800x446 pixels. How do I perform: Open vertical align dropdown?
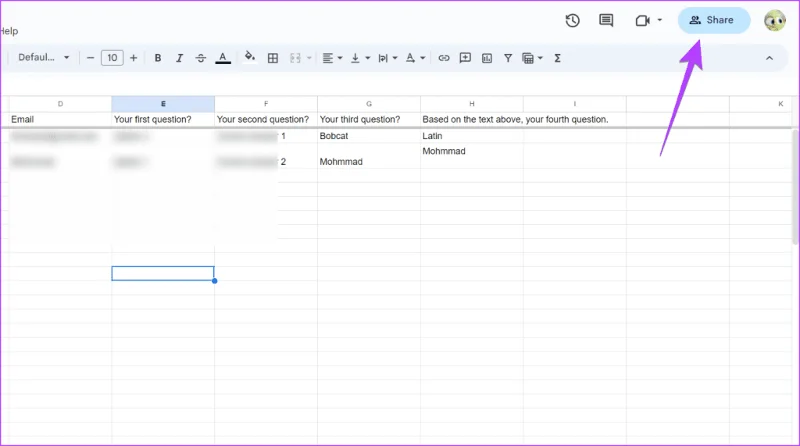tap(360, 58)
